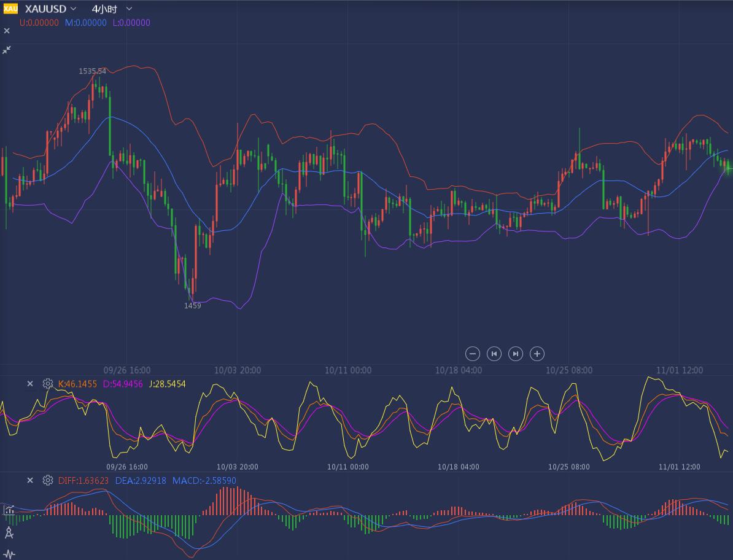The image size is (733, 560).
Task: Click the 10/18 04:00 label on the main chart axis
Action: pyautogui.click(x=459, y=370)
